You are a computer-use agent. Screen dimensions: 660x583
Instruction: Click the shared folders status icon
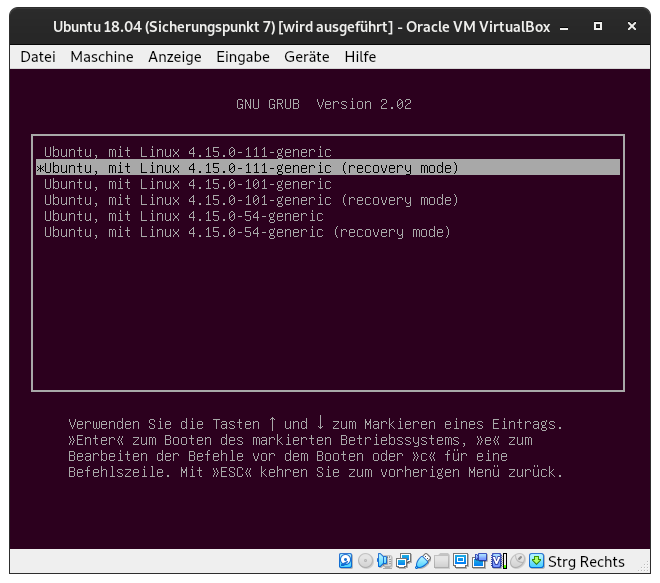[442, 561]
